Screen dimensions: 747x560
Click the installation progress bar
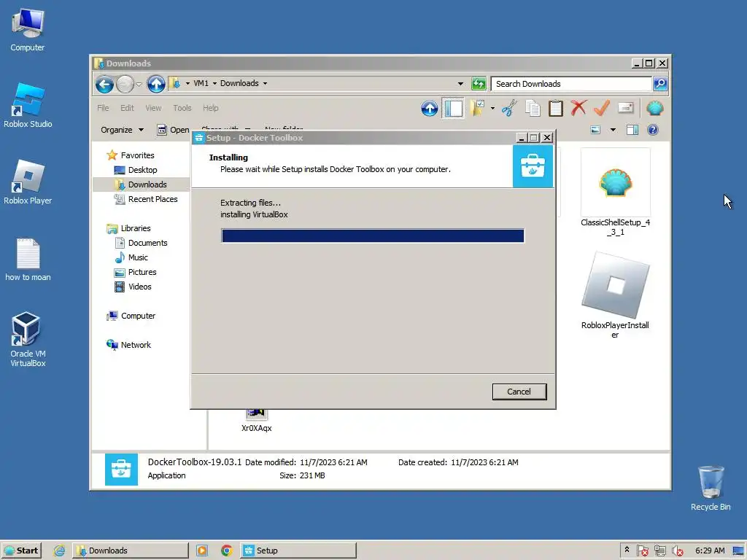[x=373, y=236]
